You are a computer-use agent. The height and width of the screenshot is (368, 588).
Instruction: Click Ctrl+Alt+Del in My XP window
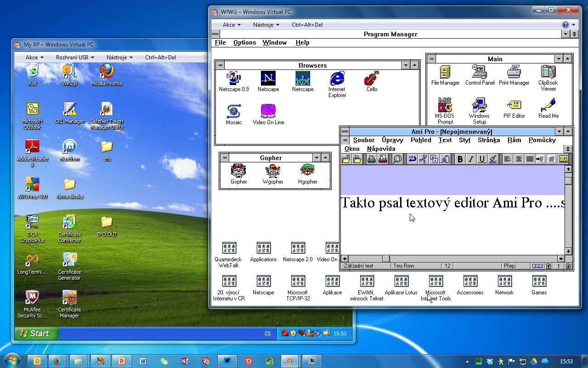(x=160, y=57)
